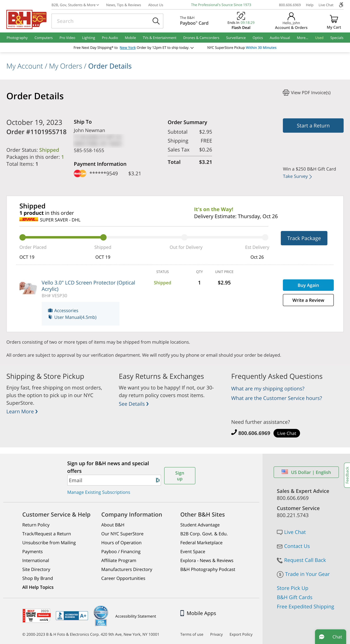Click the Vello screen protector thumbnail

28,288
